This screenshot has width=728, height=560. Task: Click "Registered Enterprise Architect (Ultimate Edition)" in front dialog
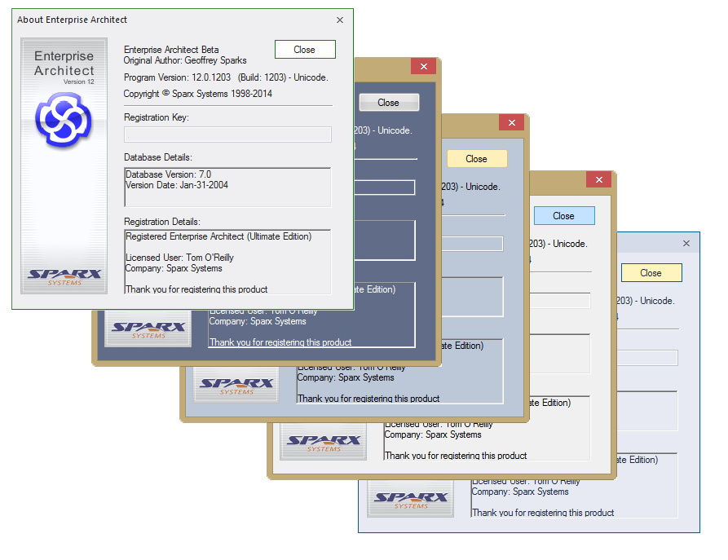[x=218, y=237]
